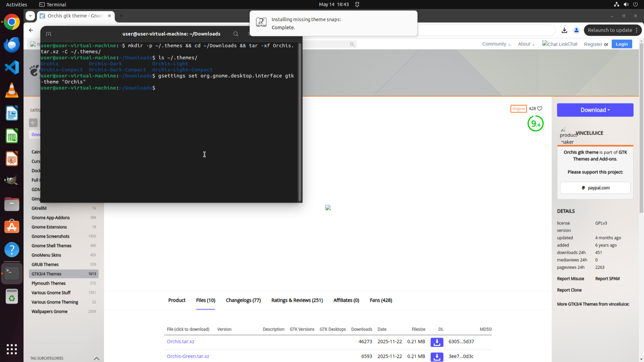644x362 pixels.
Task: Open the Terminal app menu in top bar
Action: point(53,5)
